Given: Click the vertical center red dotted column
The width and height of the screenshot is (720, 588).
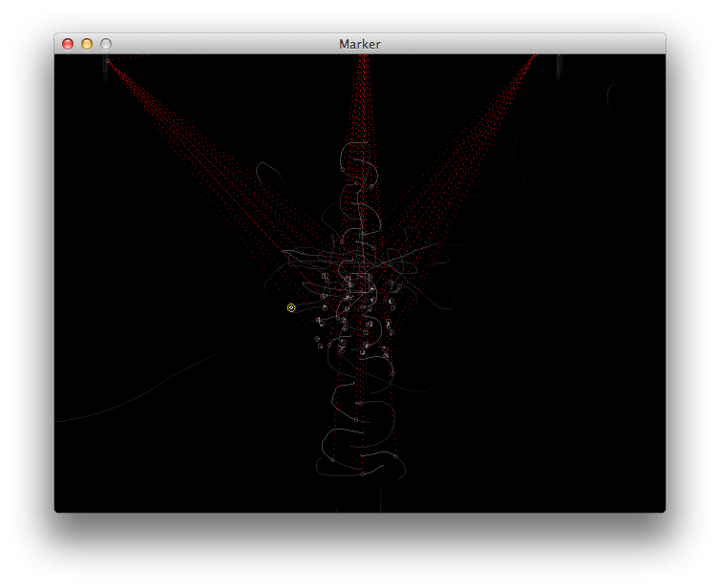Looking at the screenshot, I should coord(363,115).
